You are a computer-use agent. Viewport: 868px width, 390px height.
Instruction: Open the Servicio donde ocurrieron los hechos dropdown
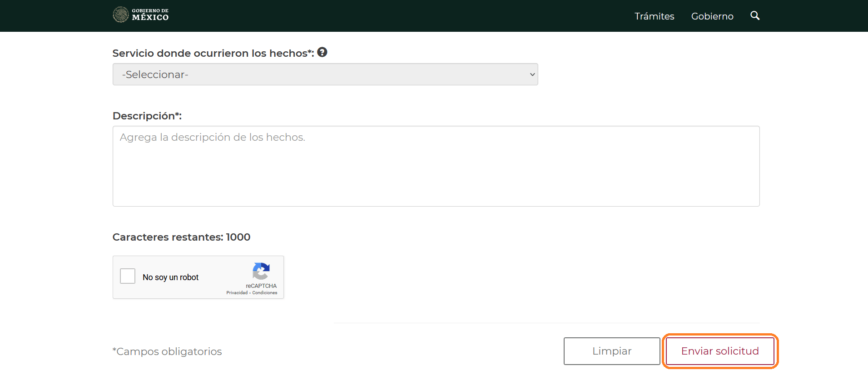point(325,74)
